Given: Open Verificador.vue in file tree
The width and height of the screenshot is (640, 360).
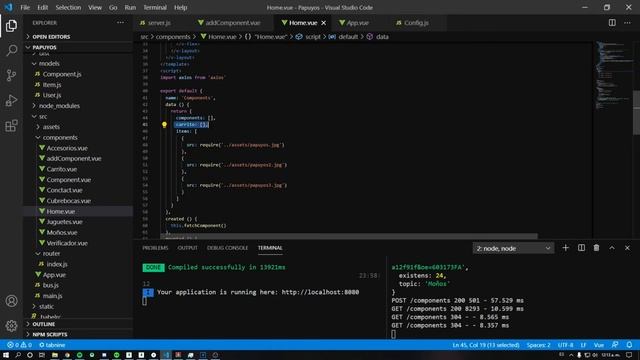Looking at the screenshot, I should (67, 243).
